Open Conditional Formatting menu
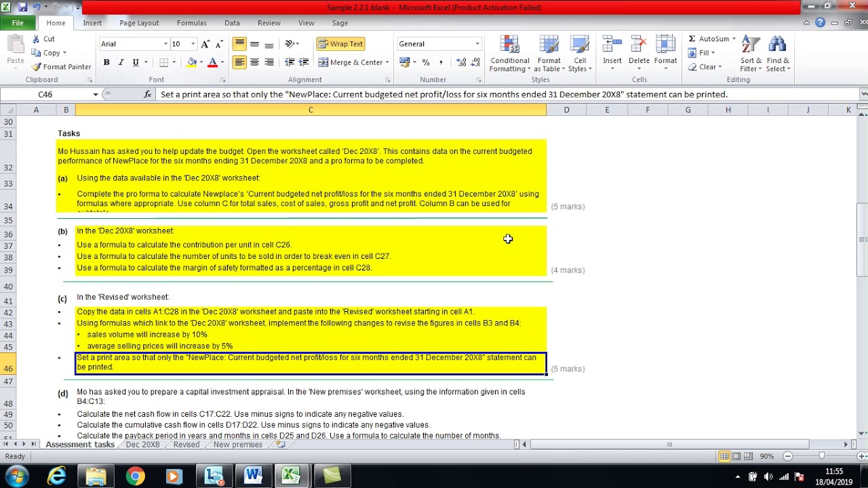This screenshot has height=488, width=868. click(x=510, y=54)
